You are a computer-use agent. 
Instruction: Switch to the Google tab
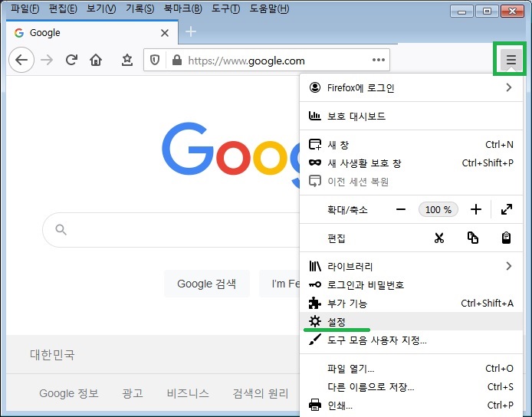pyautogui.click(x=92, y=33)
